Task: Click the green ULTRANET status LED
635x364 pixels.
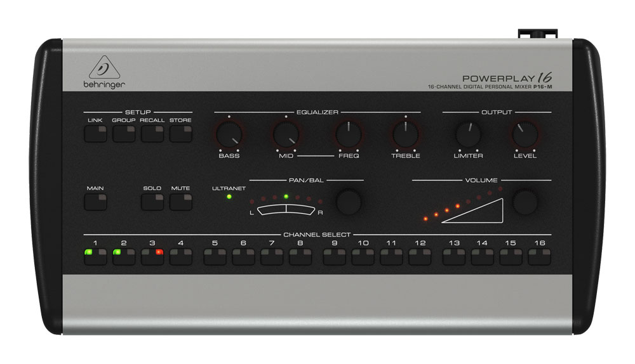Action: (229, 197)
